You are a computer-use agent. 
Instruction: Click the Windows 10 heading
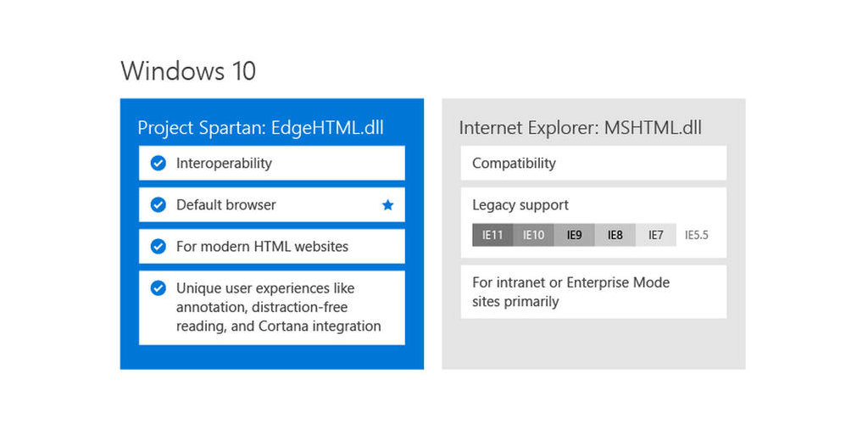188,71
